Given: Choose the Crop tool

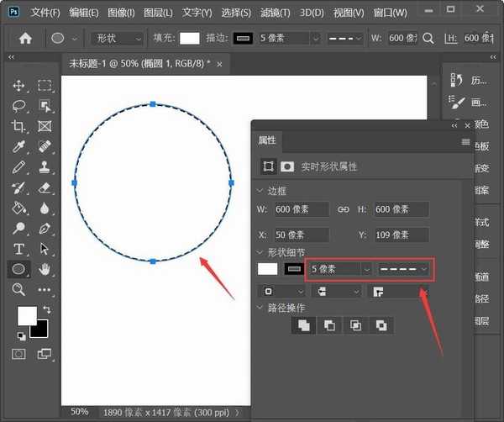Looking at the screenshot, I should pyautogui.click(x=18, y=126).
